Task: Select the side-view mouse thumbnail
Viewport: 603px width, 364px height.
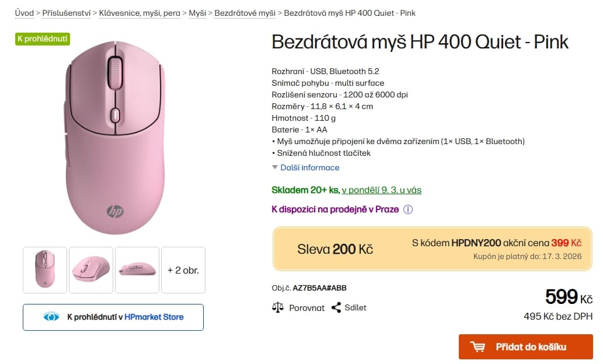Action: (x=137, y=269)
